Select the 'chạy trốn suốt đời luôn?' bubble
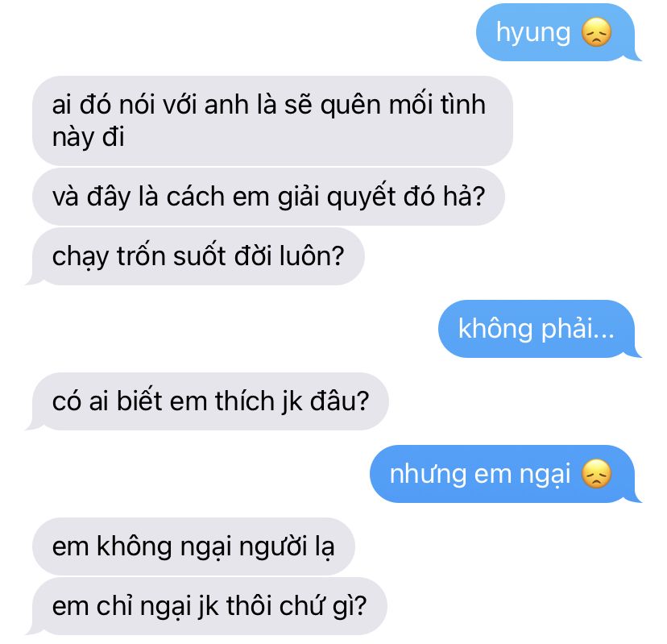 196,256
